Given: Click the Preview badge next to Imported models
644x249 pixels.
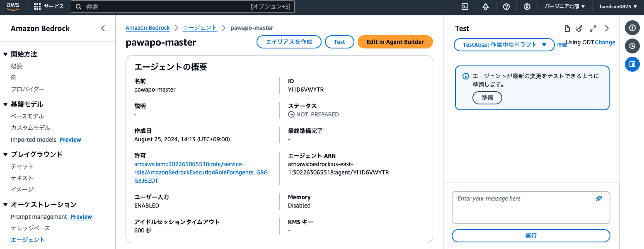Looking at the screenshot, I should [x=70, y=140].
